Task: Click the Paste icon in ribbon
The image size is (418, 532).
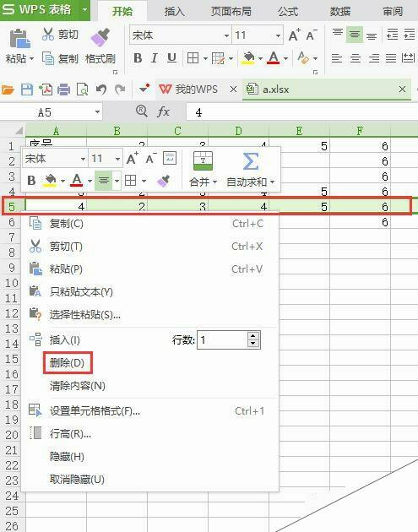Action: 19,38
